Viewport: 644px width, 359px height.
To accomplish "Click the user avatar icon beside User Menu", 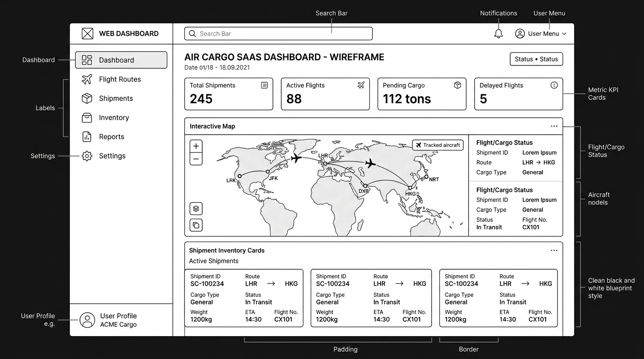I will (520, 34).
